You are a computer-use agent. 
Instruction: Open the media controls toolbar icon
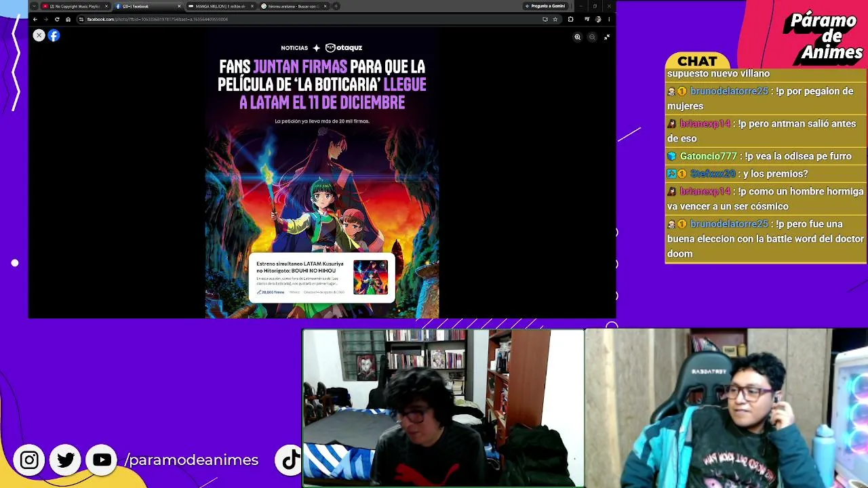click(x=587, y=19)
